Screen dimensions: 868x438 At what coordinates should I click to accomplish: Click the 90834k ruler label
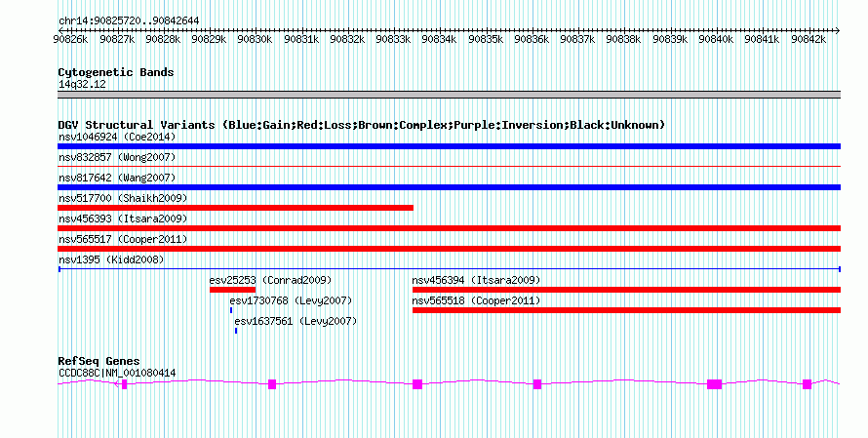tap(439, 39)
